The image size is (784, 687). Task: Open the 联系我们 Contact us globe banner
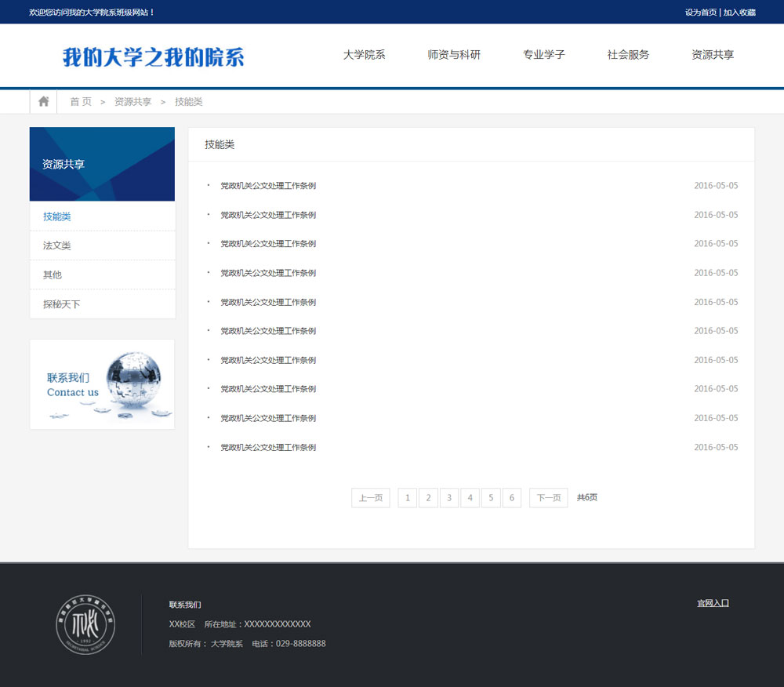(x=102, y=384)
